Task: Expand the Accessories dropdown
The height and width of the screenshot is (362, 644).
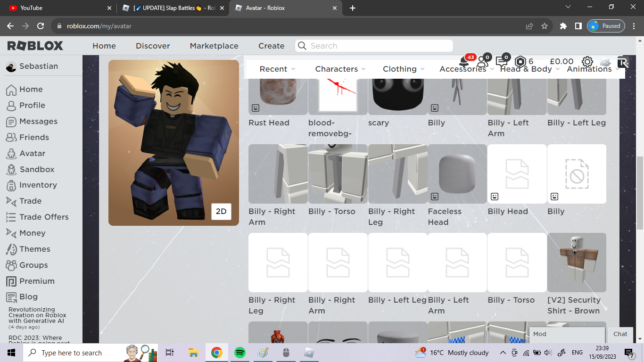Action: 467,69
